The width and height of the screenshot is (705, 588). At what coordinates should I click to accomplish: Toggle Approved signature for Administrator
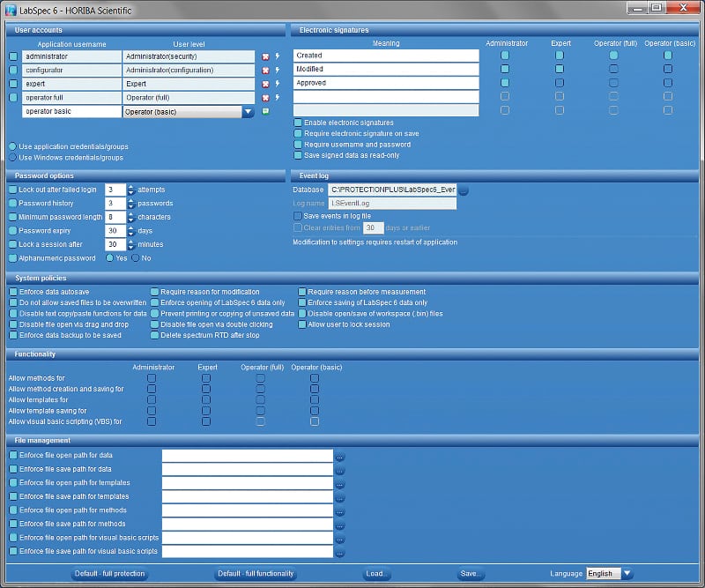505,83
